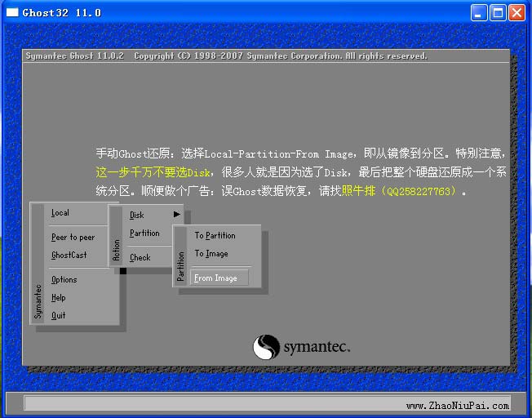Click the www.ZhaoNiuPai.com text
The image size is (532, 418).
(x=458, y=406)
